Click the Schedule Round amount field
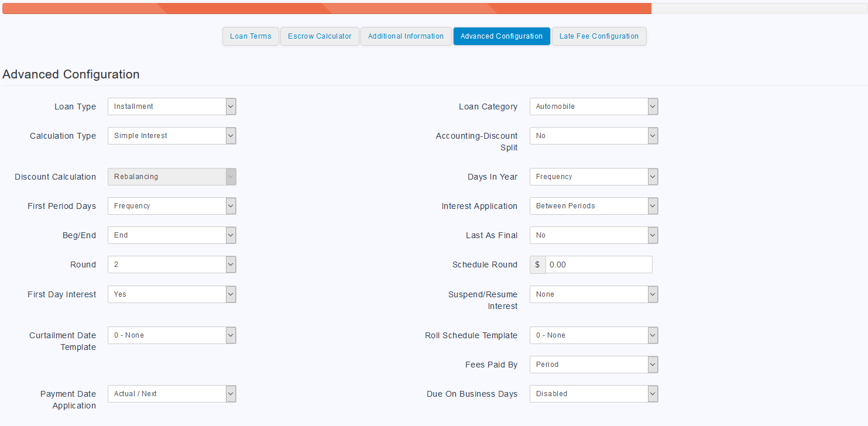Image resolution: width=868 pixels, height=426 pixels. (x=599, y=264)
